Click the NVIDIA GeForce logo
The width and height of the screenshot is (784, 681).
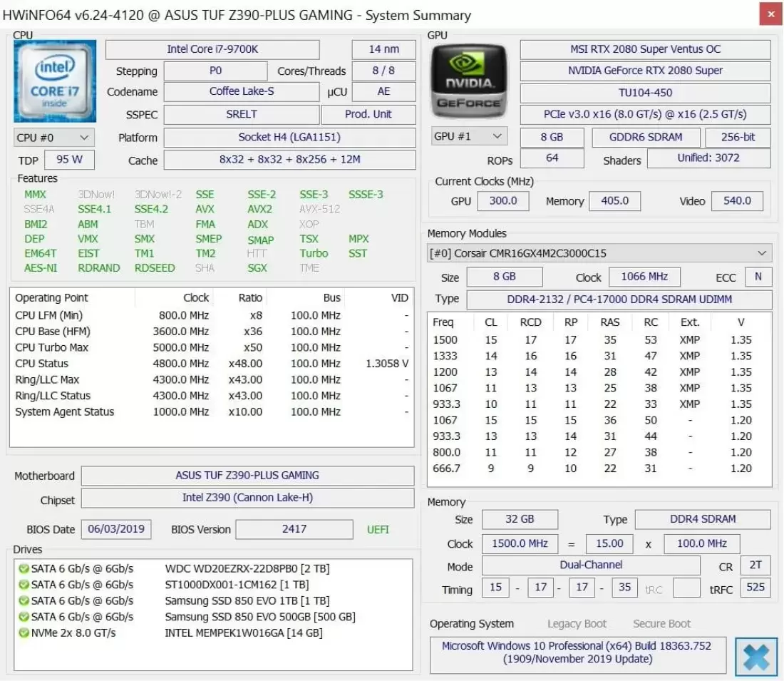pyautogui.click(x=470, y=81)
